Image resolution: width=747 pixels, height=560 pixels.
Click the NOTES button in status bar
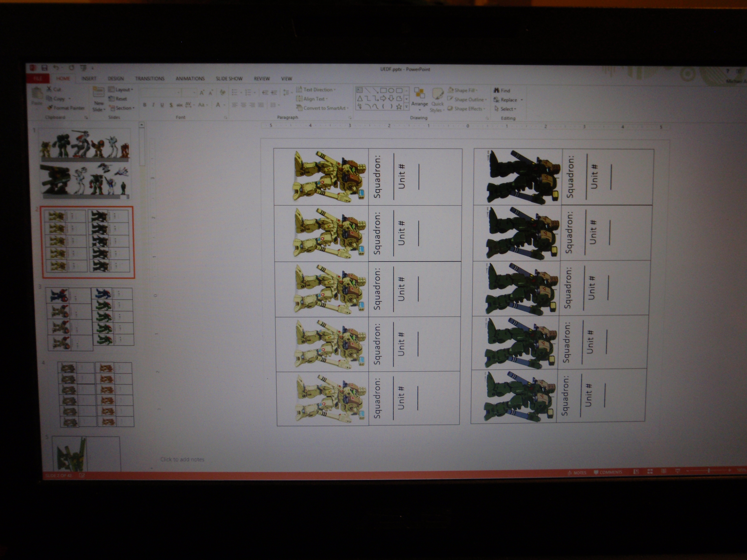tap(577, 473)
